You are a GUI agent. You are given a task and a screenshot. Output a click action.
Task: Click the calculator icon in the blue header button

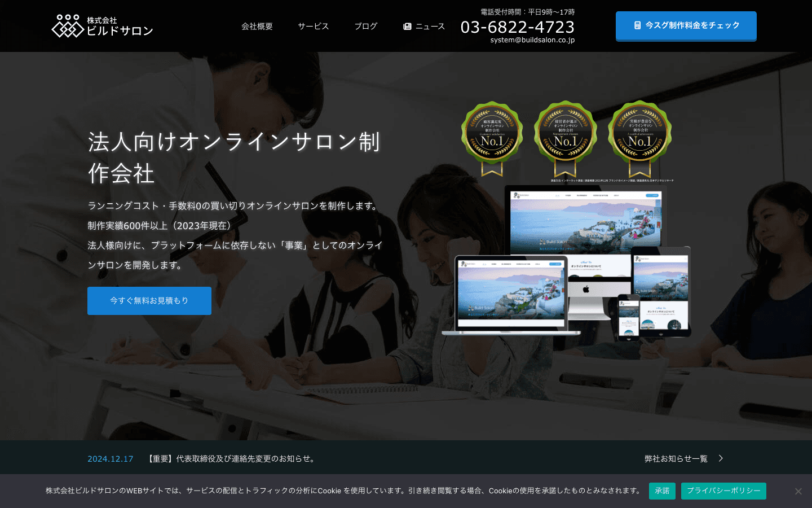tap(637, 25)
